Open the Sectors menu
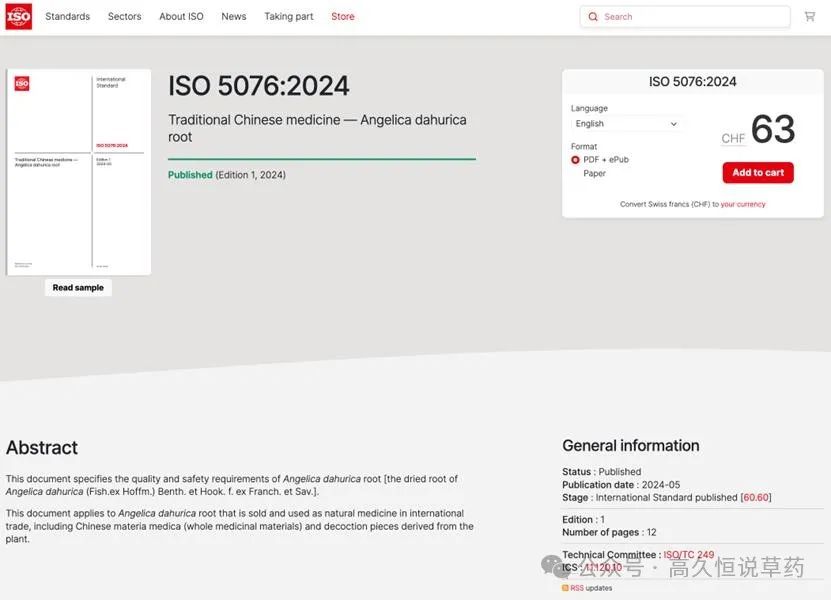The image size is (831, 600). (x=125, y=16)
